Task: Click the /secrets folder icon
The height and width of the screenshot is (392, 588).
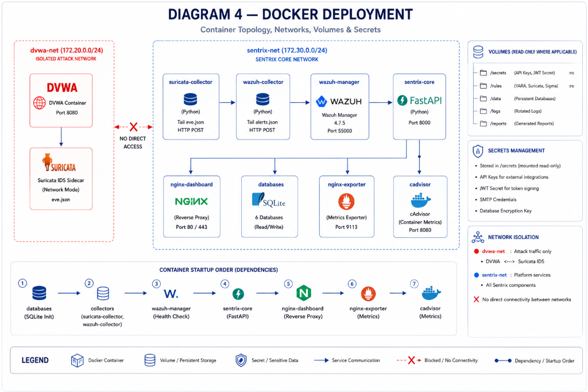Action: pos(483,73)
